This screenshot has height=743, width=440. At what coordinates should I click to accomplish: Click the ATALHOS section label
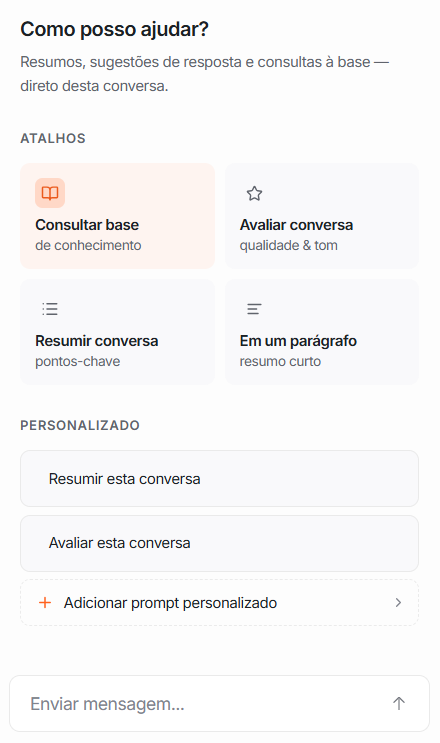tap(53, 138)
